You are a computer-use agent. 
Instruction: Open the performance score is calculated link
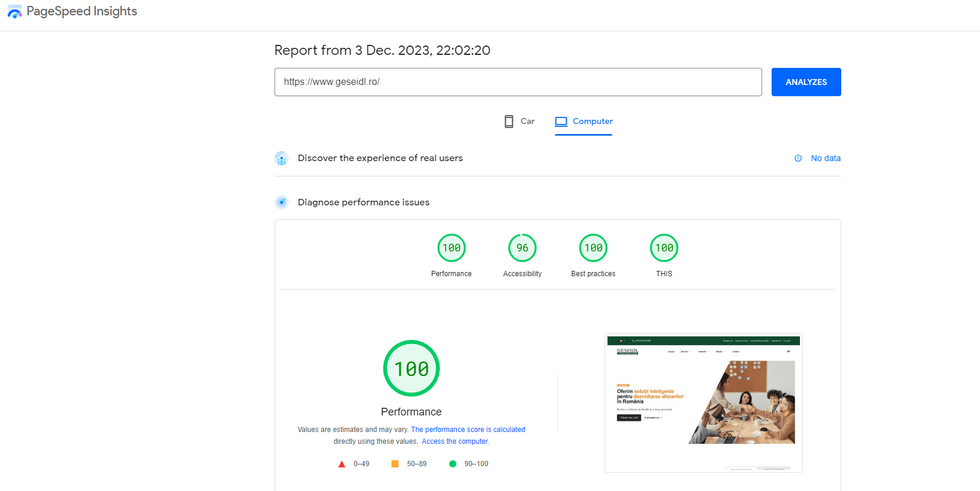coord(468,430)
